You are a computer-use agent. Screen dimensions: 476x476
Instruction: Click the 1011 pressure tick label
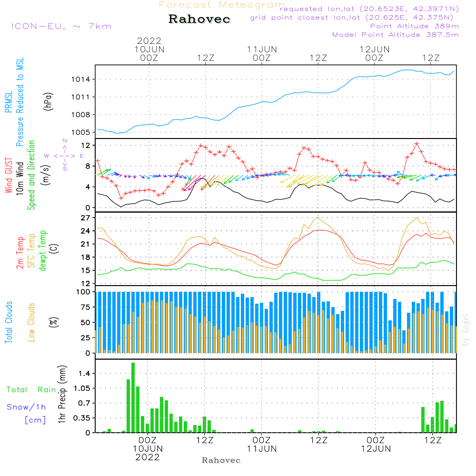[80, 97]
